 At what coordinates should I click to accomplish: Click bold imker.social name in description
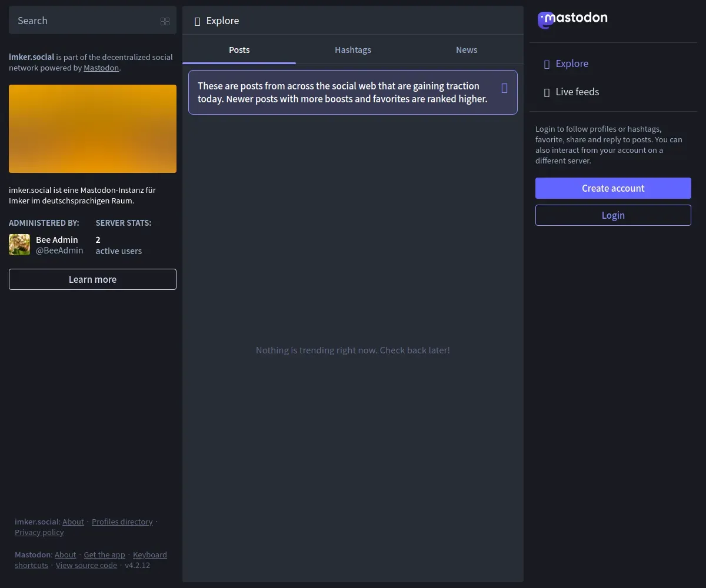pyautogui.click(x=31, y=58)
